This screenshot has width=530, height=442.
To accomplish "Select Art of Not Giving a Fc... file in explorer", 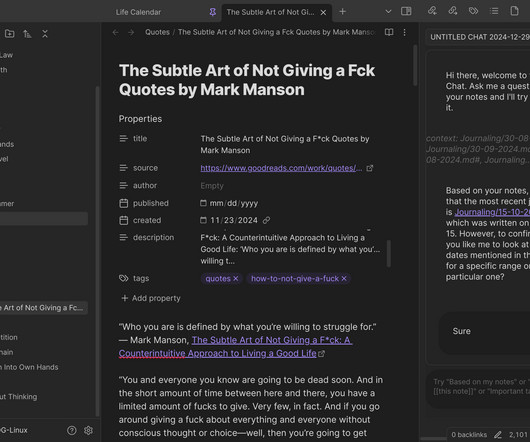I will pos(43,308).
